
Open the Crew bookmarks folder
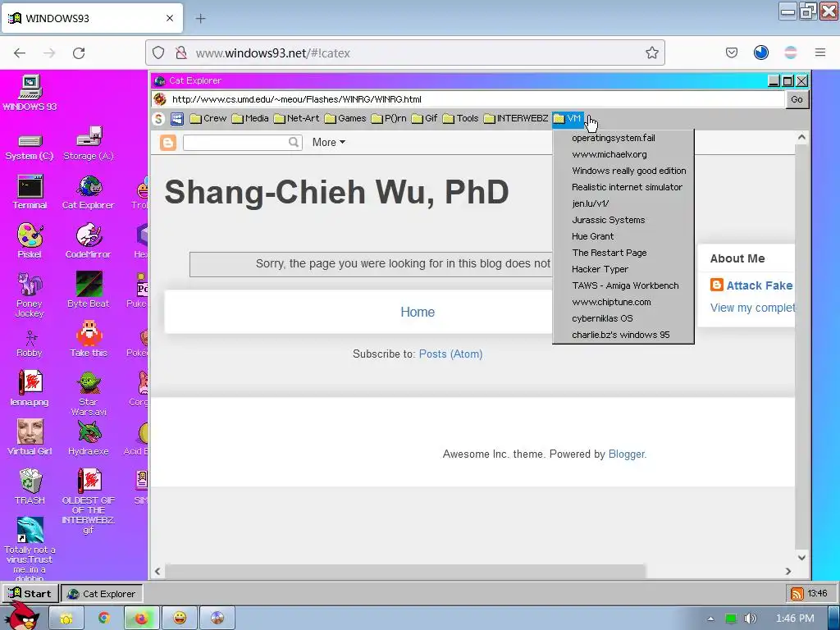208,118
